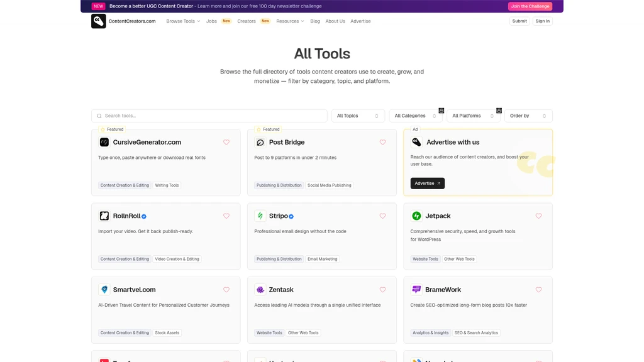
Task: Click the Advertise with us logo icon
Action: coord(416,142)
